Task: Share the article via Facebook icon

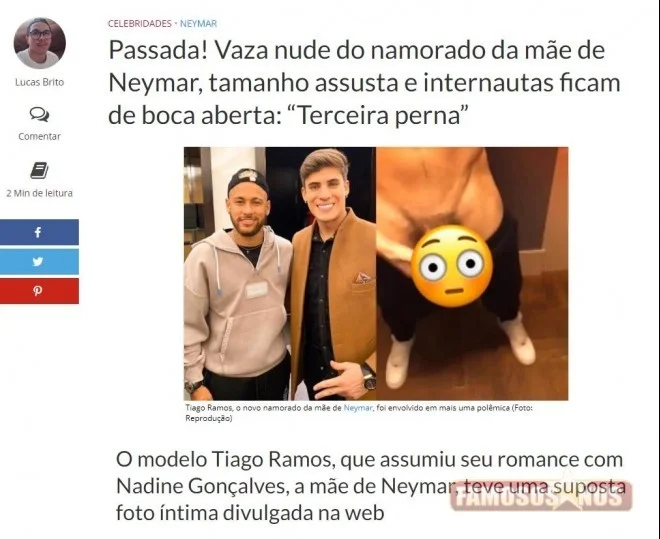Action: [38, 232]
